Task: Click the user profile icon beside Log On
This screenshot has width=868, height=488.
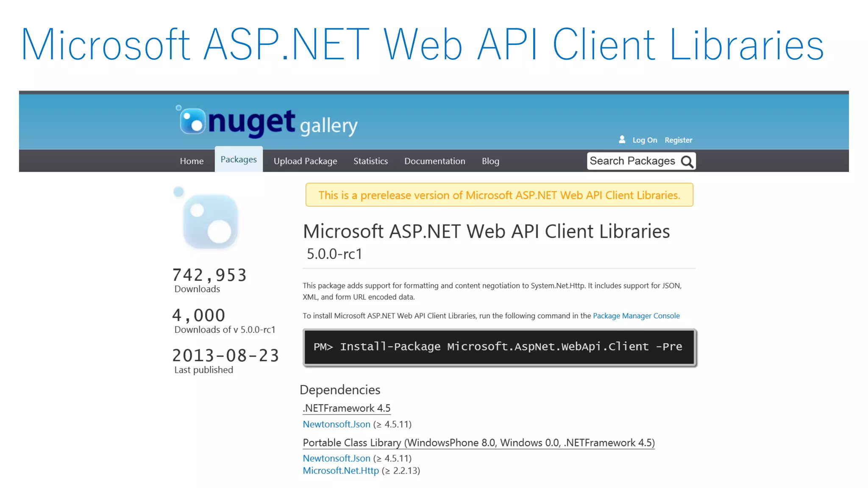Action: click(x=622, y=139)
